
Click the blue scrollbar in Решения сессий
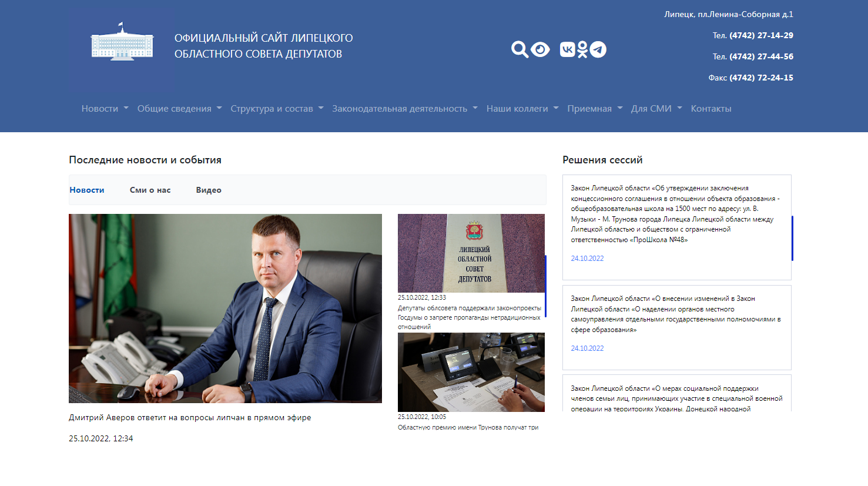point(792,238)
